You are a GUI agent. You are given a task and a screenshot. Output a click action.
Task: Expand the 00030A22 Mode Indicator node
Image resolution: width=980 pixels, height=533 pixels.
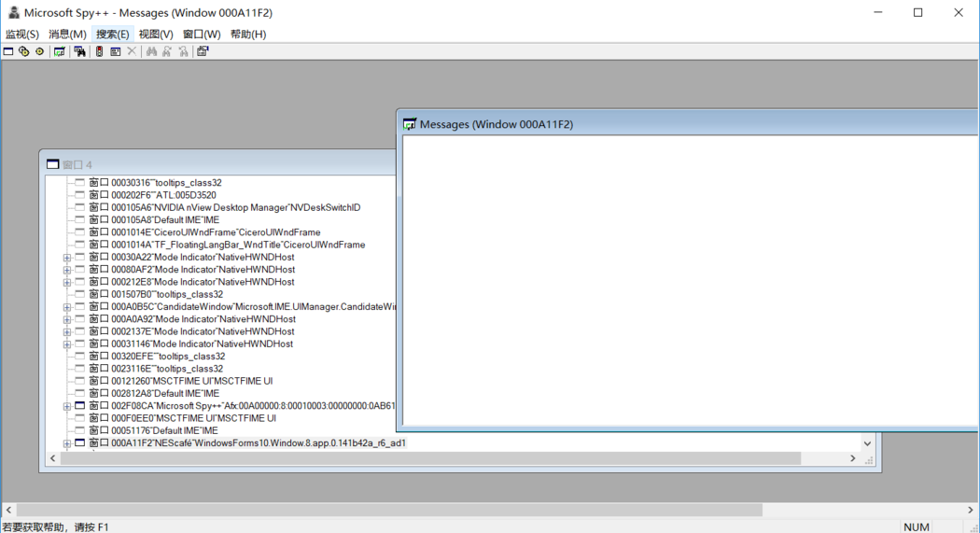pyautogui.click(x=67, y=258)
